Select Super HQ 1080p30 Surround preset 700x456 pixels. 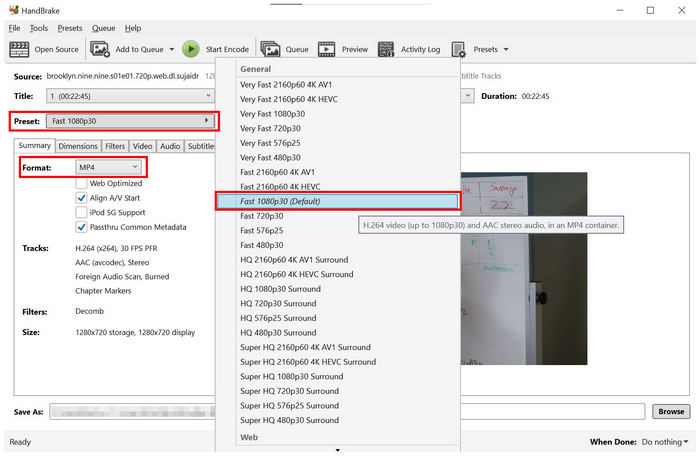point(338,377)
